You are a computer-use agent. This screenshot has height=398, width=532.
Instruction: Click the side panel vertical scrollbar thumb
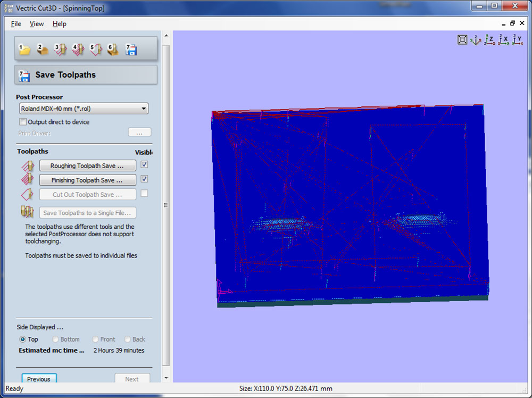point(166,205)
